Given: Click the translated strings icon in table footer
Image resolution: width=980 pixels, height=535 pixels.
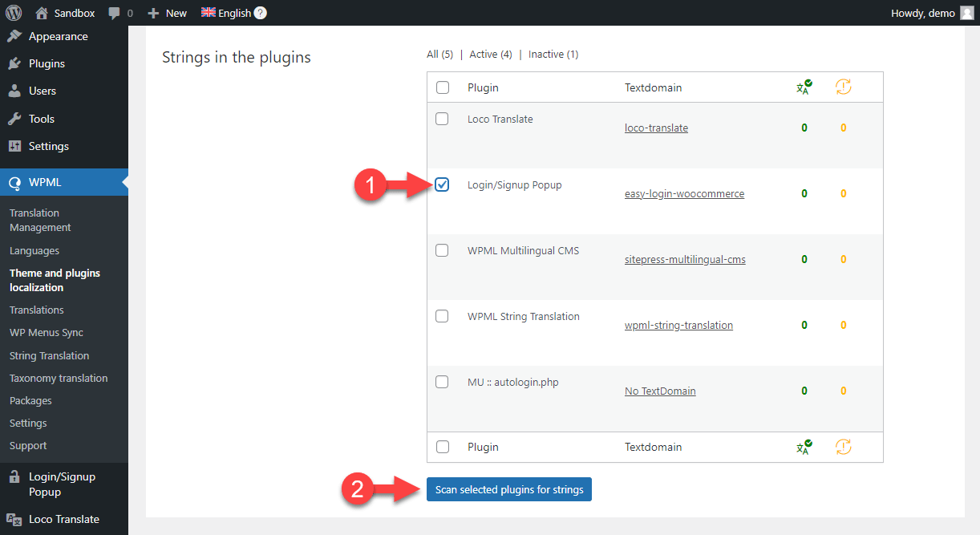Looking at the screenshot, I should click(804, 447).
